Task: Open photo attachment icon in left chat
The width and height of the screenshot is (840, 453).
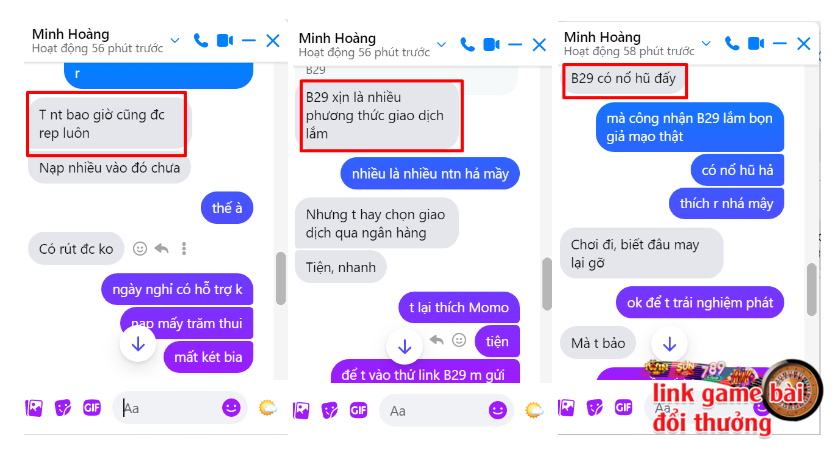Action: coord(34,408)
